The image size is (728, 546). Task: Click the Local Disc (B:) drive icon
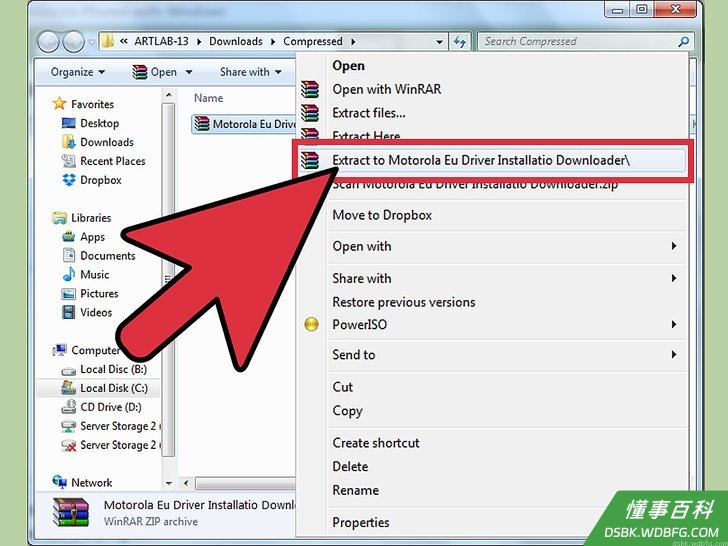(x=69, y=370)
